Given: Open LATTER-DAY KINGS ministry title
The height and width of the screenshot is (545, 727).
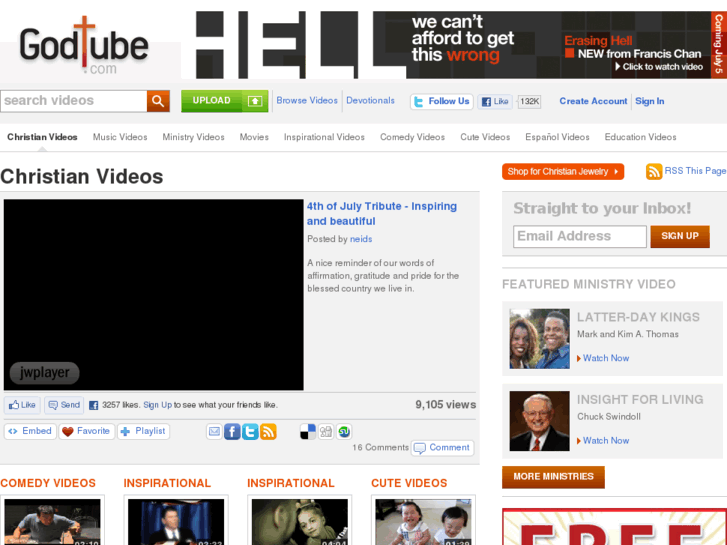Looking at the screenshot, I should [638, 317].
